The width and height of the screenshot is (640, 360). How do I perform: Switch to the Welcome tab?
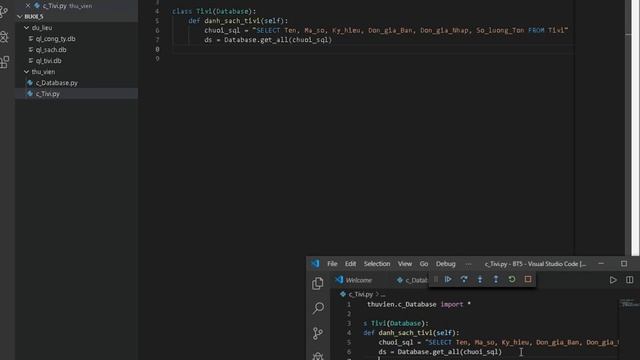[x=353, y=280]
